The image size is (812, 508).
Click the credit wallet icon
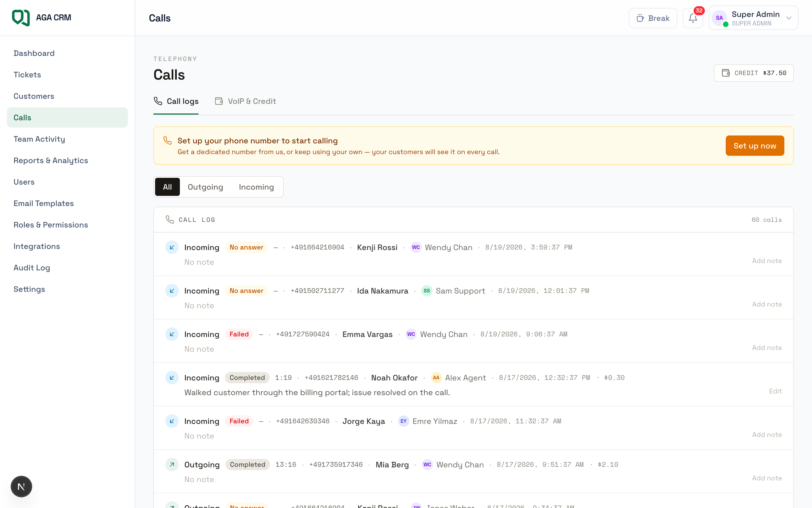point(725,73)
